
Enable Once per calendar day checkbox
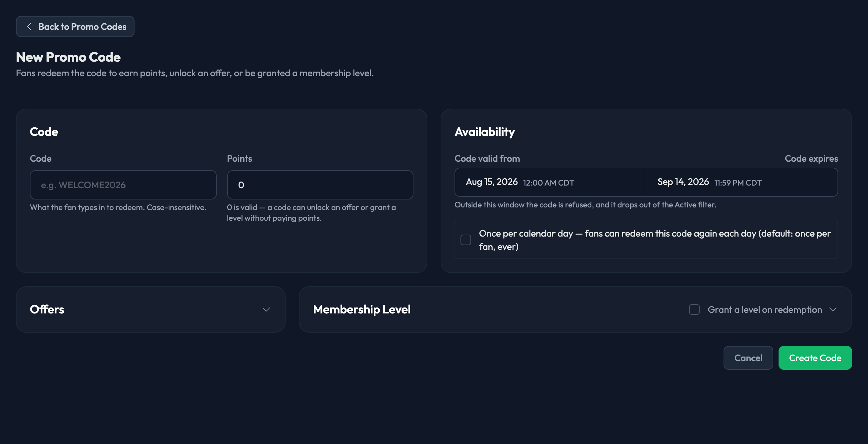click(466, 240)
